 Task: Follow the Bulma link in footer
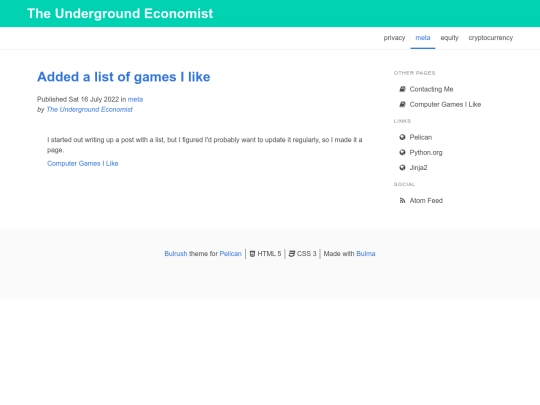click(x=366, y=254)
